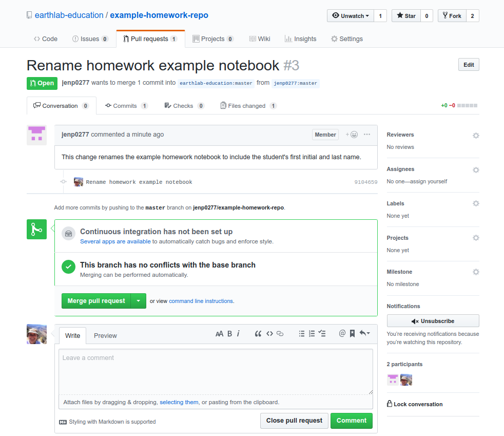Click the repository book icon
This screenshot has width=504, height=436.
(29, 15)
